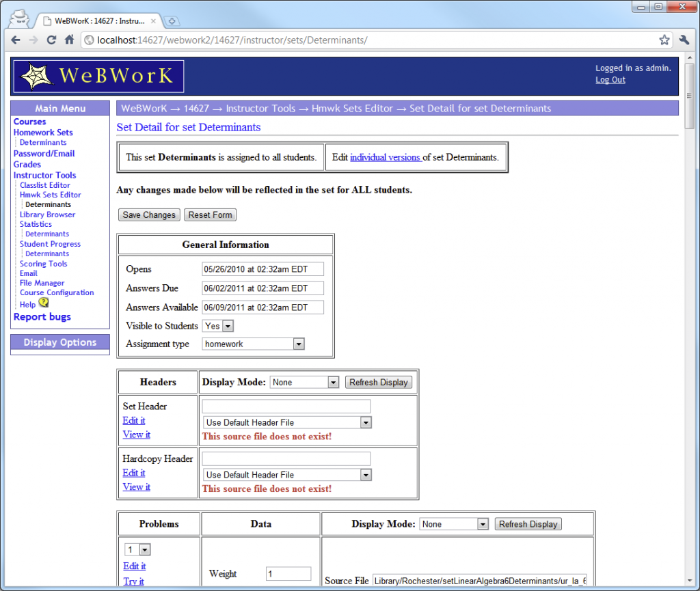Open the browser wrench settings icon
Image resolution: width=700 pixels, height=591 pixels.
[x=684, y=40]
